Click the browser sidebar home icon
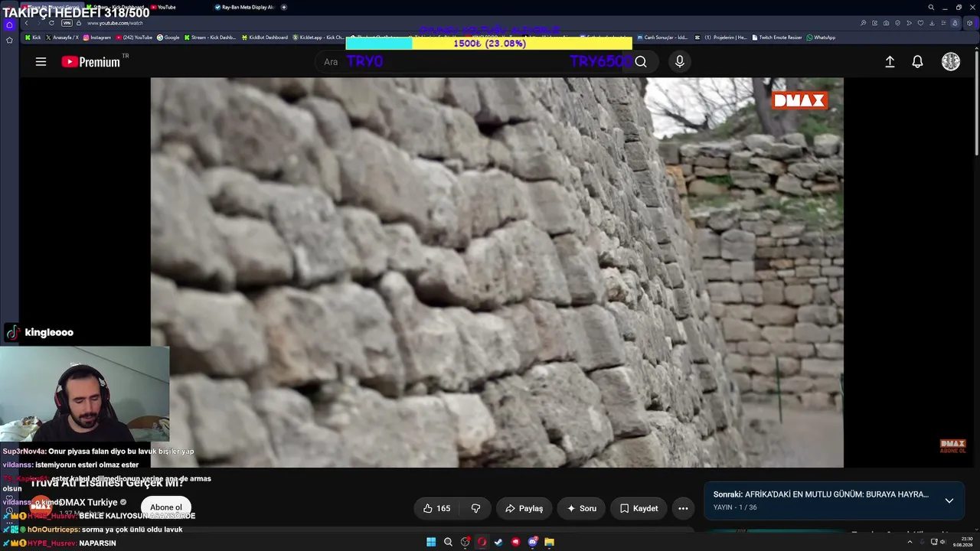Image resolution: width=980 pixels, height=551 pixels. pyautogui.click(x=9, y=24)
